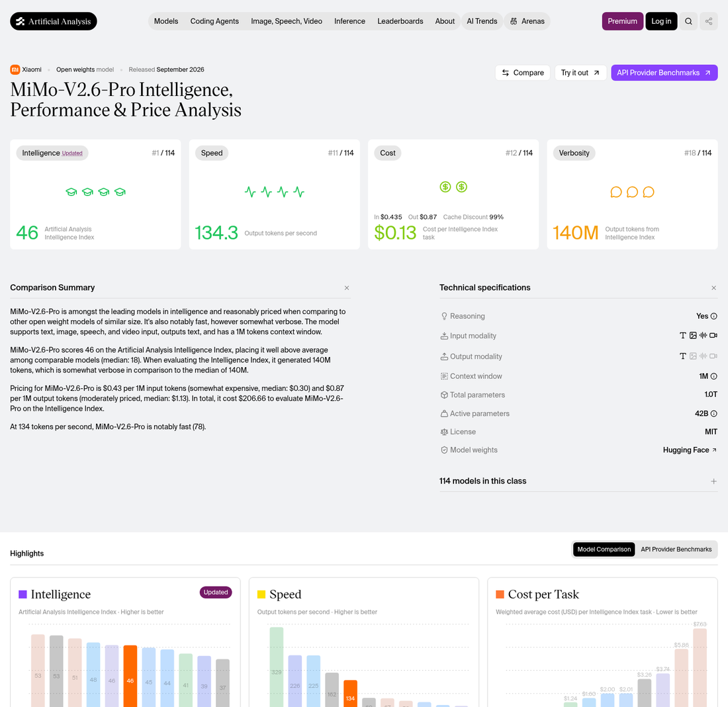The image size is (728, 707).
Task: Click the Log in button
Action: (661, 21)
